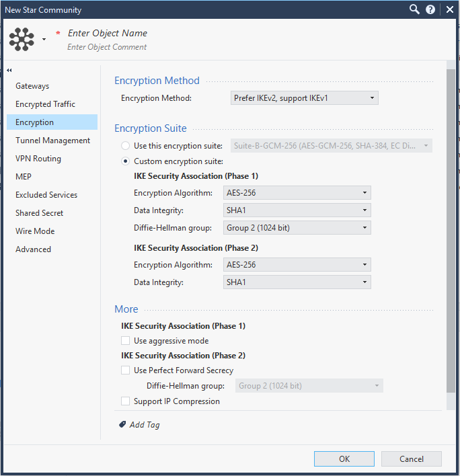Image resolution: width=460 pixels, height=476 pixels.
Task: Click the OK button
Action: tap(344, 459)
